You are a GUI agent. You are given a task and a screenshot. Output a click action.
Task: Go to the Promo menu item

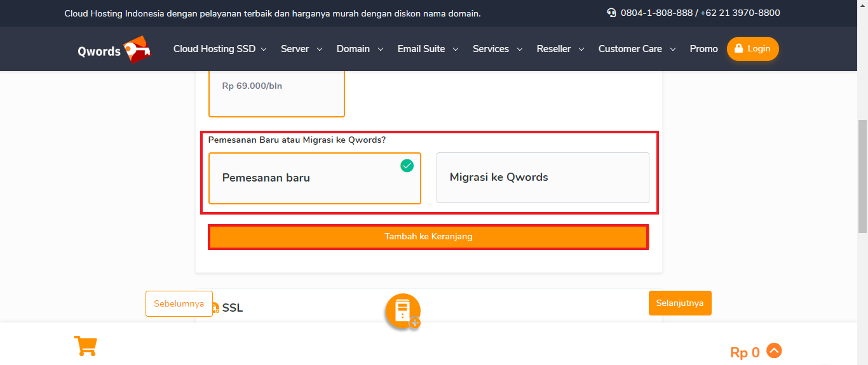click(x=703, y=49)
